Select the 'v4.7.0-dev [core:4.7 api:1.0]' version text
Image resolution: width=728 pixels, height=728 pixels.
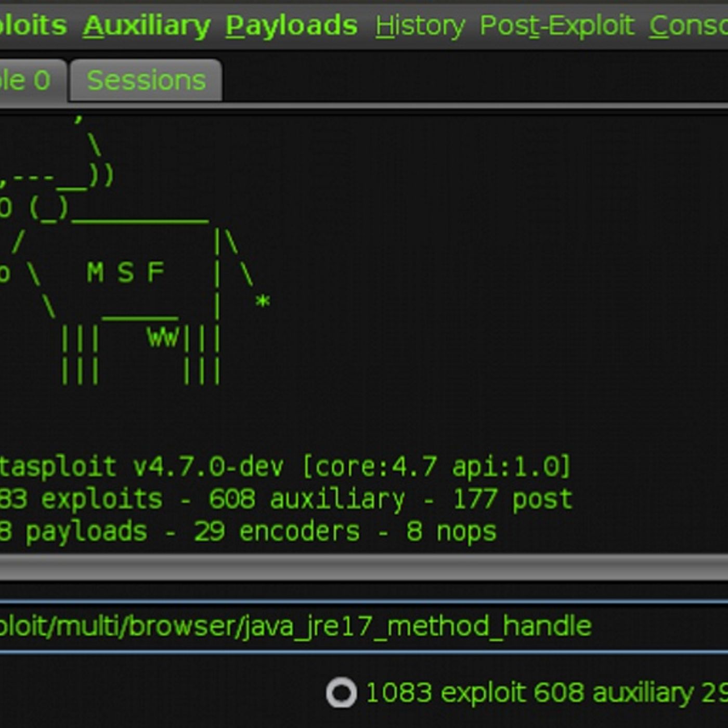pos(352,466)
